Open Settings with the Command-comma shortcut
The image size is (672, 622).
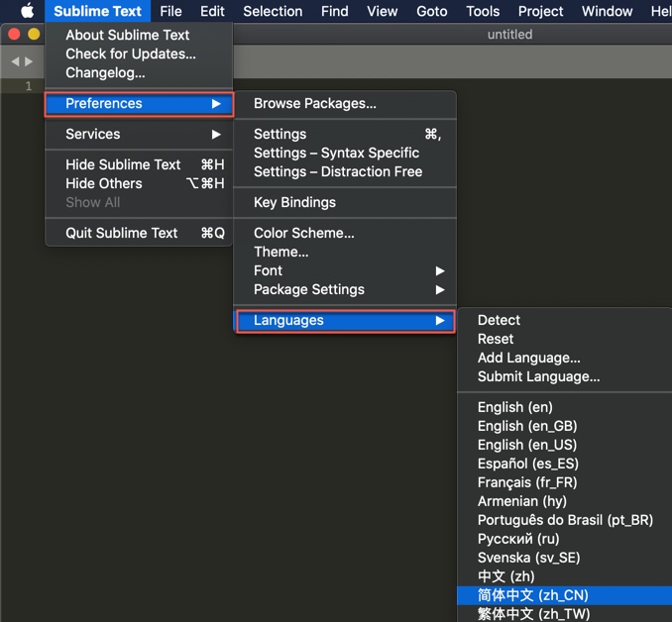(x=345, y=134)
